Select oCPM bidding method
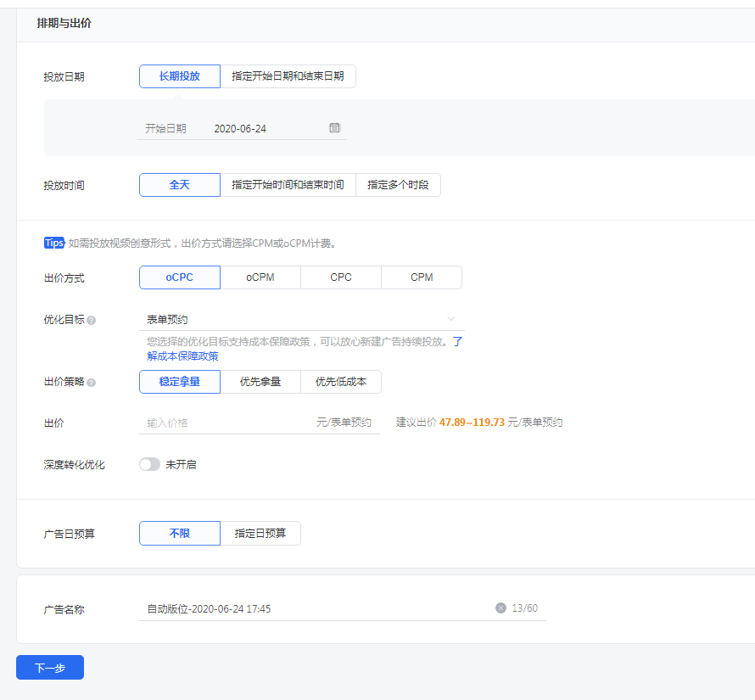755x700 pixels. (260, 277)
